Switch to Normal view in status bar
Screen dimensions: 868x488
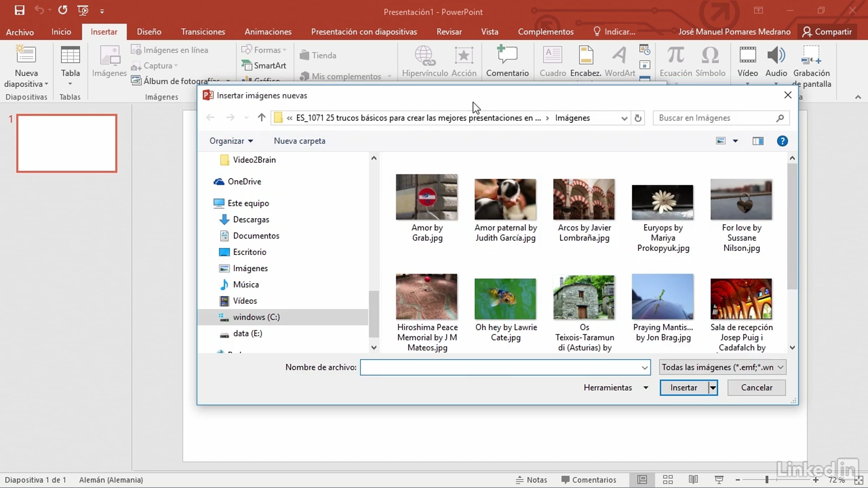[x=642, y=480]
